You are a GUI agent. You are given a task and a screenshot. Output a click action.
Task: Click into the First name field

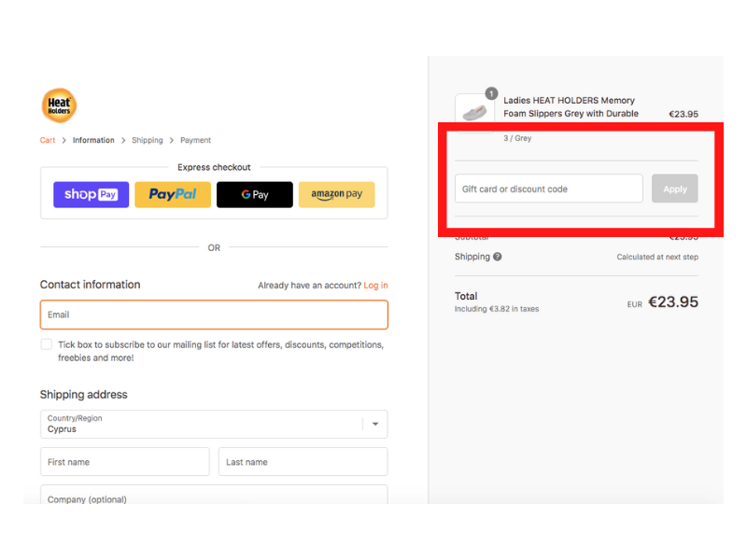[124, 462]
